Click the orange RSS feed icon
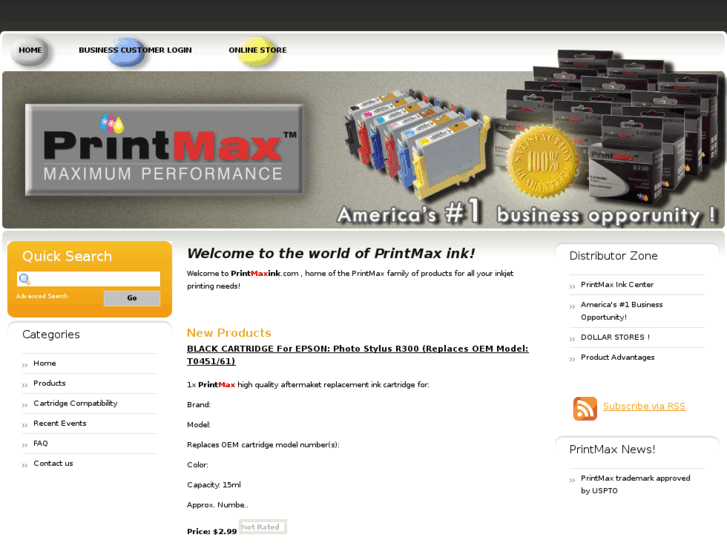The height and width of the screenshot is (545, 727). (x=585, y=409)
